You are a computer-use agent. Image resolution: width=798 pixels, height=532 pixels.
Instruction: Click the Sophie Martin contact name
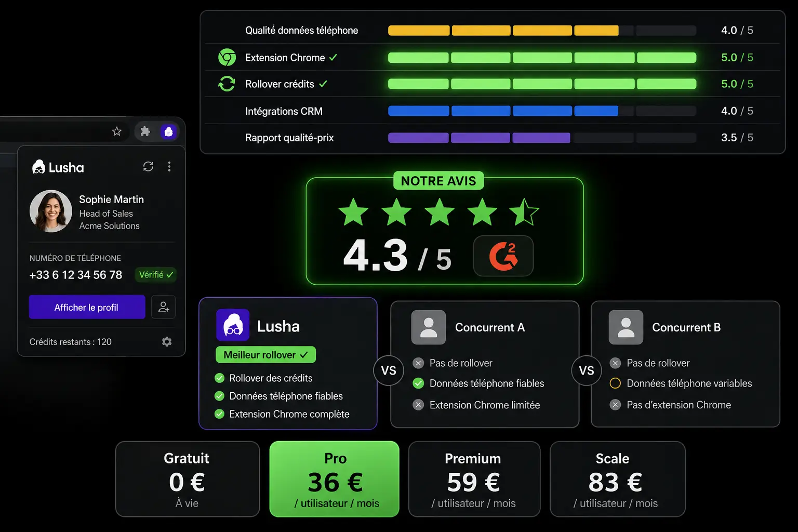coord(112,199)
